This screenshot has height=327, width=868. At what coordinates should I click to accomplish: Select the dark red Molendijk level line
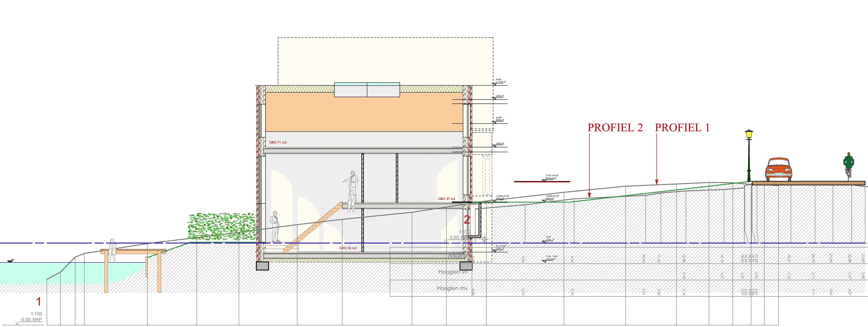[x=542, y=182]
